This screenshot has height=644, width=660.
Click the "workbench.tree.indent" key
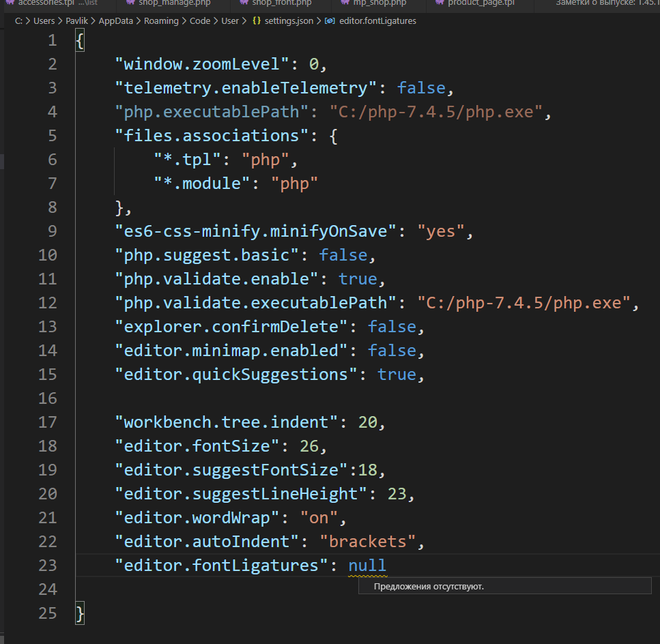[x=226, y=422]
